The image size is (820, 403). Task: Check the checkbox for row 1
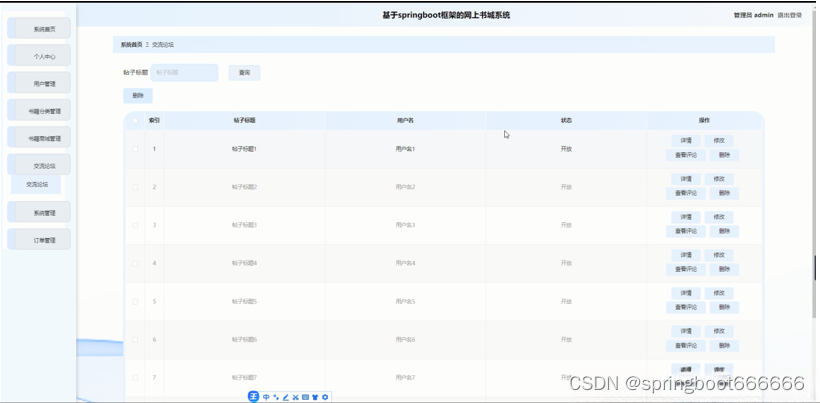pos(135,149)
